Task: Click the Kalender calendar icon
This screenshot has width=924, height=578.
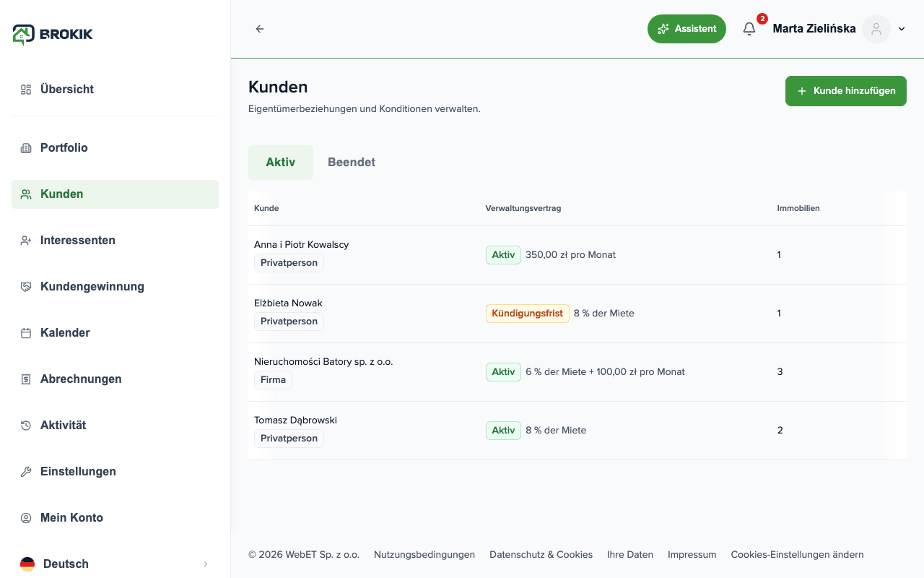Action: (x=26, y=333)
